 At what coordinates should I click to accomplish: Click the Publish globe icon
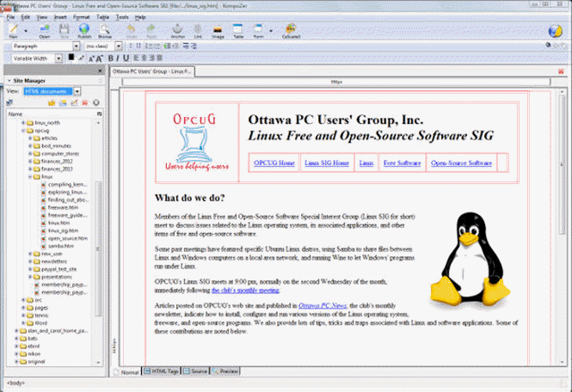coord(84,30)
